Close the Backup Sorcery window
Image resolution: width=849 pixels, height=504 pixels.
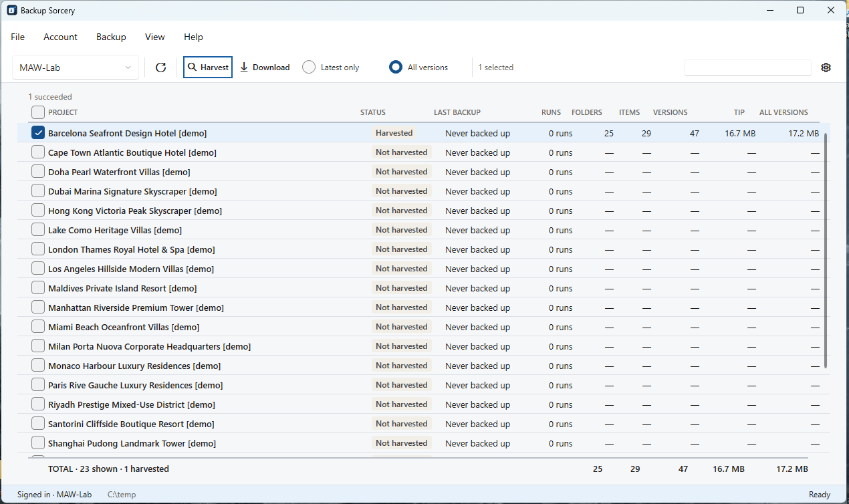coord(831,10)
